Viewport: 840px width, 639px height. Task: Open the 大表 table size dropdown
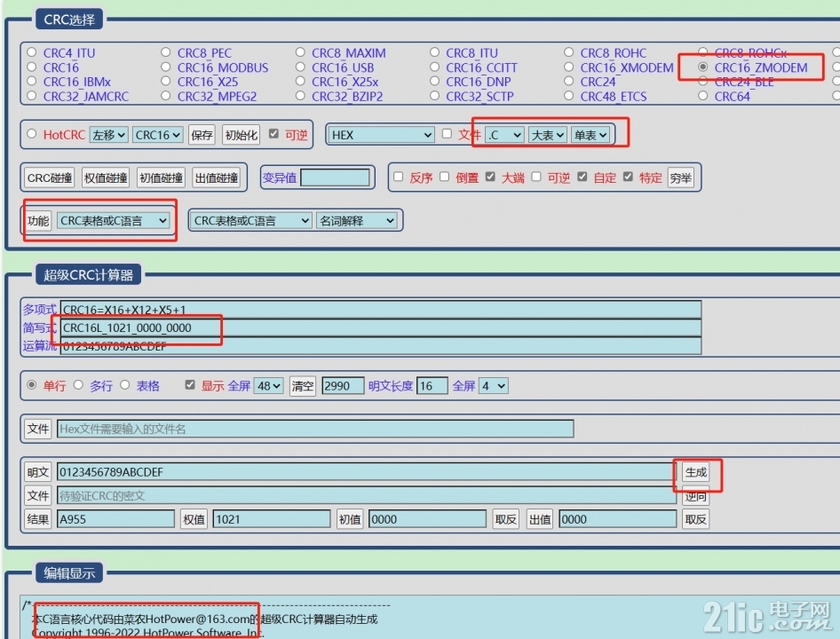547,135
